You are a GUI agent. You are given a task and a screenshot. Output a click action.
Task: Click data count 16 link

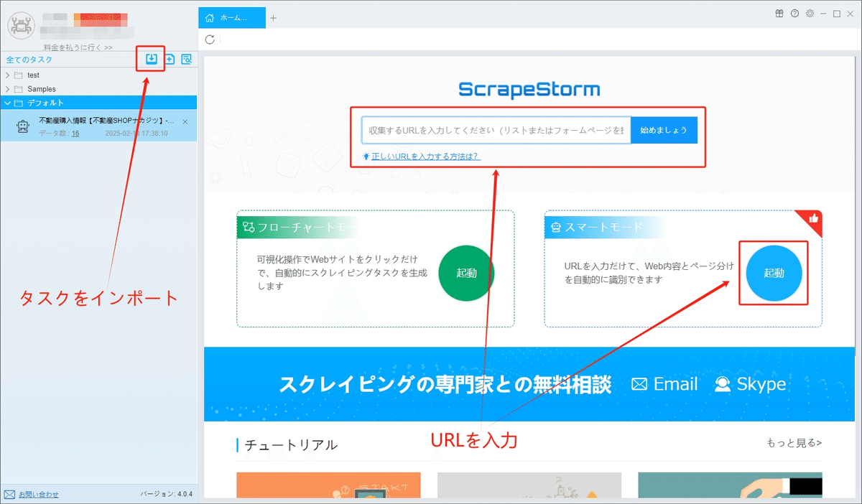[x=75, y=134]
